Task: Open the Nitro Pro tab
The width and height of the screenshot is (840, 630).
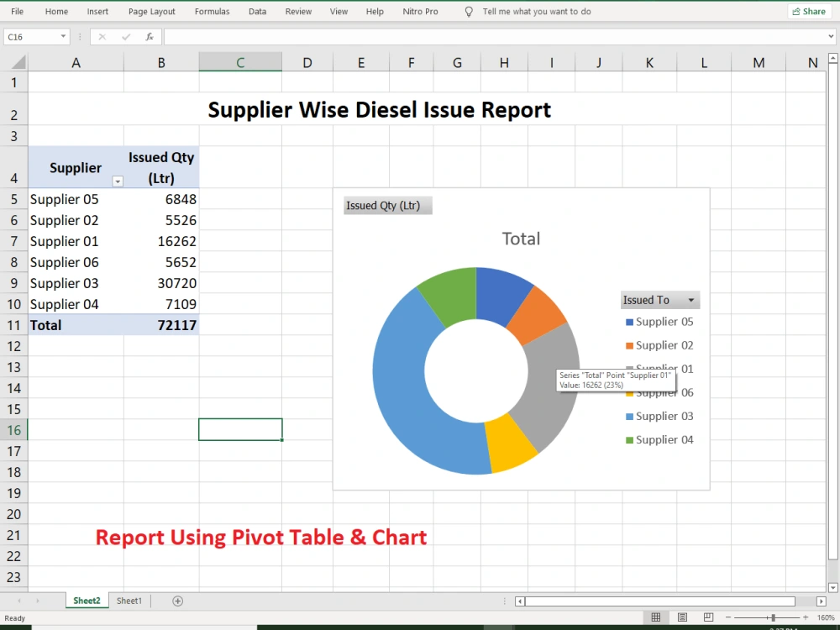Action: (420, 11)
